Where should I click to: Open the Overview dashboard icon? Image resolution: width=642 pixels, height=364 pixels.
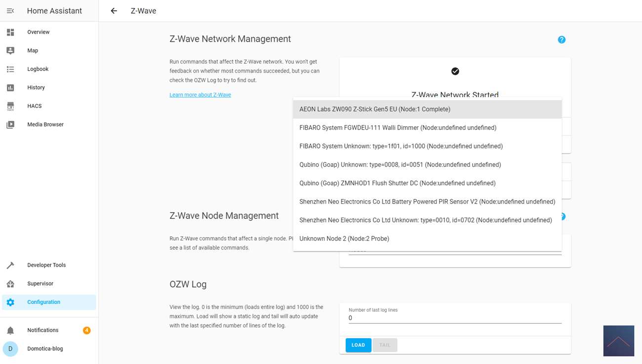point(10,32)
